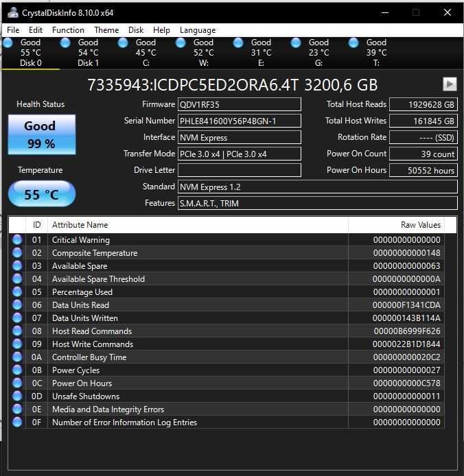
Task: Open the File menu
Action: (x=13, y=30)
